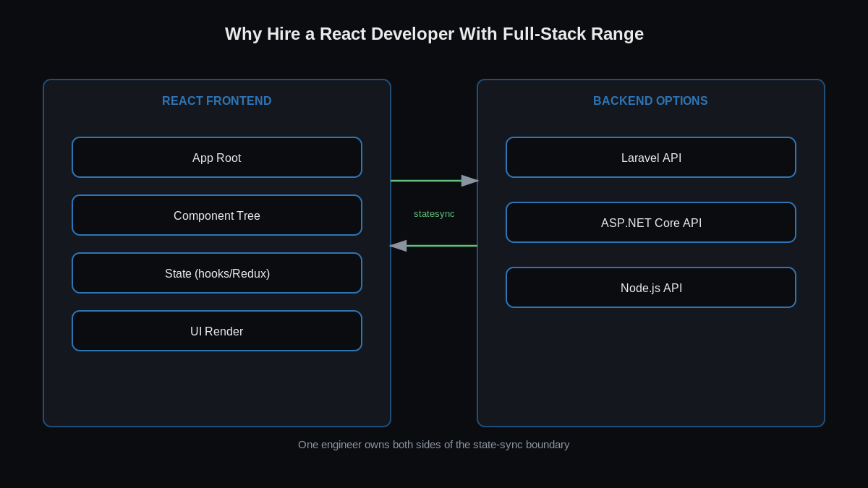Select the Component Tree box
The image size is (868, 488).
pos(217,215)
